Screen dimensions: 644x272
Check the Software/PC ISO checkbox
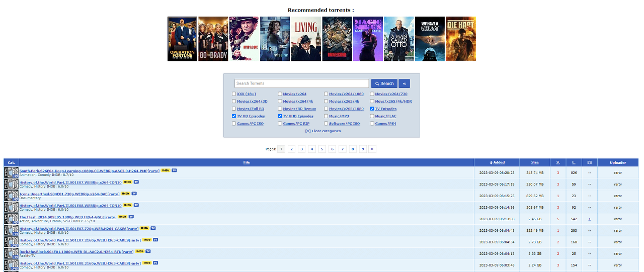(x=326, y=124)
